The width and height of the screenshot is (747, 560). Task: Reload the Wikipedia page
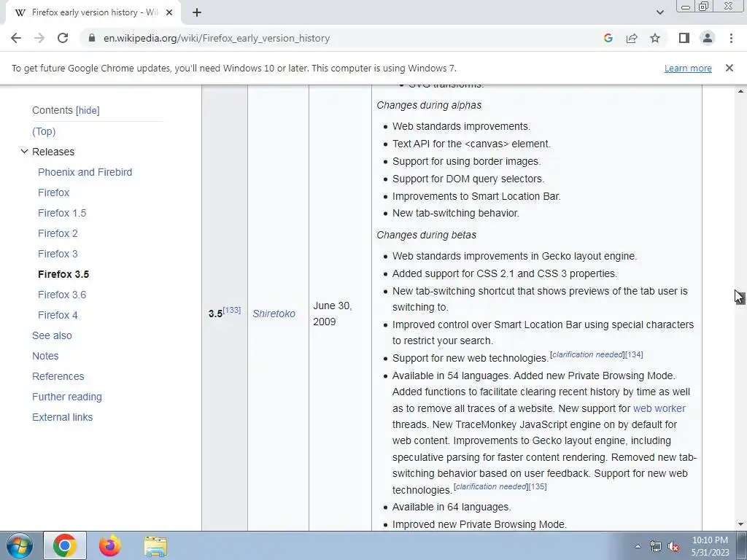pos(63,38)
